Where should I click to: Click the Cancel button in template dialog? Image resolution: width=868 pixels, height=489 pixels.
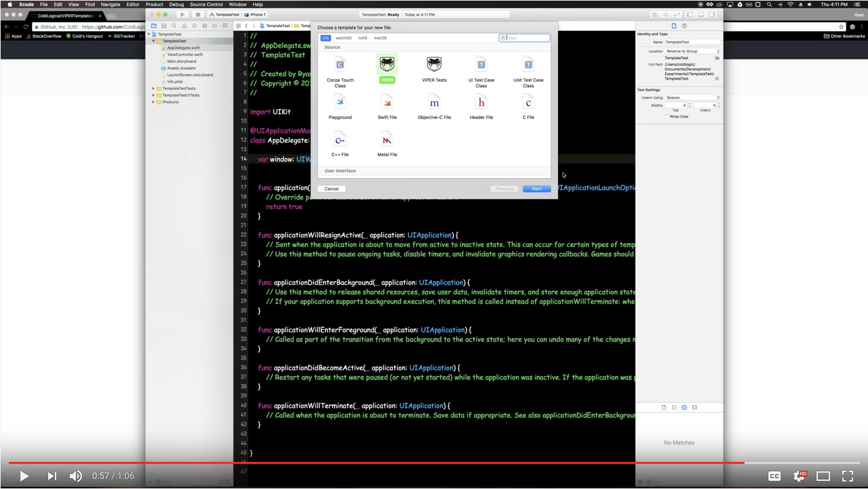pos(331,188)
